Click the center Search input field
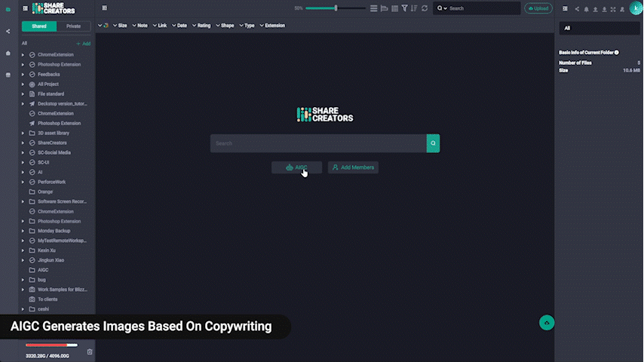The width and height of the screenshot is (644, 362). pyautogui.click(x=318, y=143)
